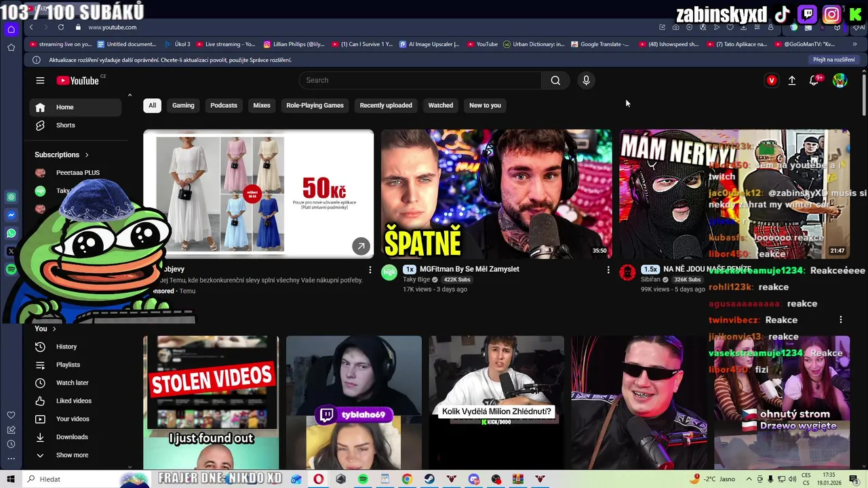868x488 pixels.
Task: Open more options for the Temu ad
Action: coord(370,270)
